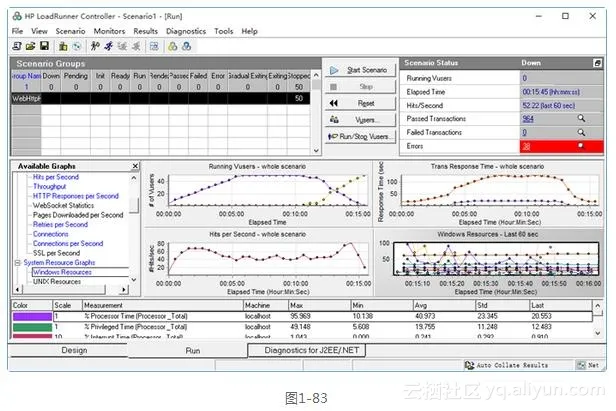
Task: Select SSL per Second graph
Action: (57, 253)
